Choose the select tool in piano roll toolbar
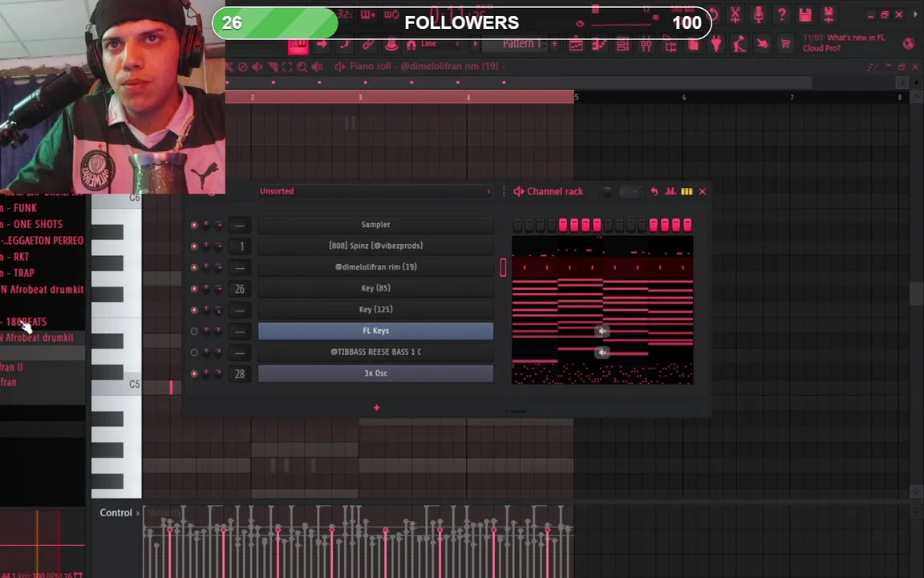 pyautogui.click(x=287, y=67)
